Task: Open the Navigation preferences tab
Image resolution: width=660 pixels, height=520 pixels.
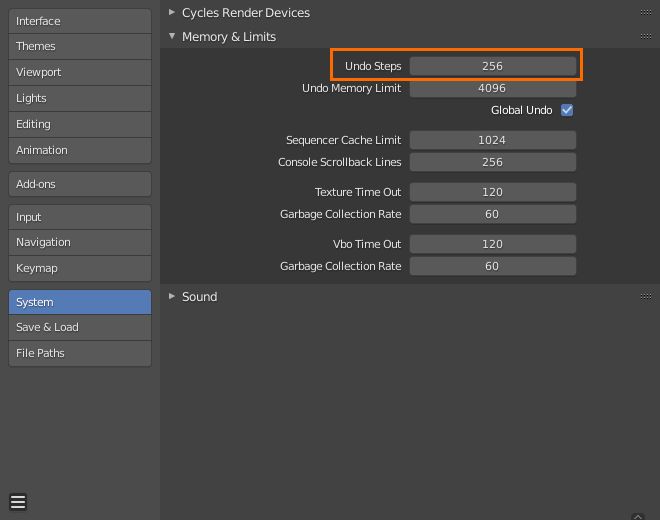Action: pyautogui.click(x=80, y=243)
